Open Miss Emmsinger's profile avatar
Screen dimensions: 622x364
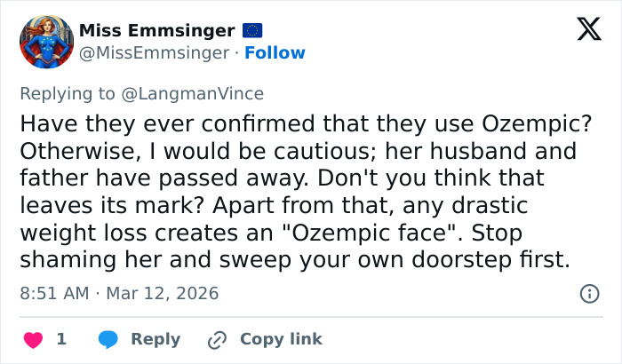[46, 42]
